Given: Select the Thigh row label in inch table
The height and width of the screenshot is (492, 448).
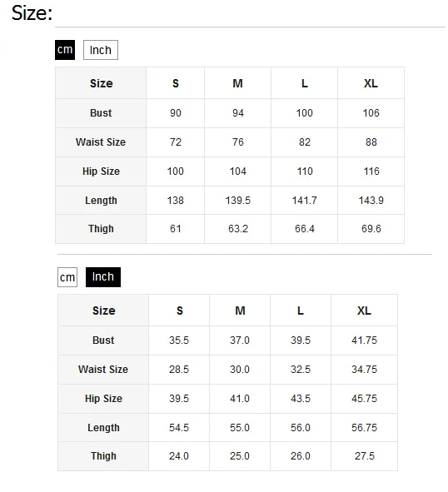Looking at the screenshot, I should 103,456.
